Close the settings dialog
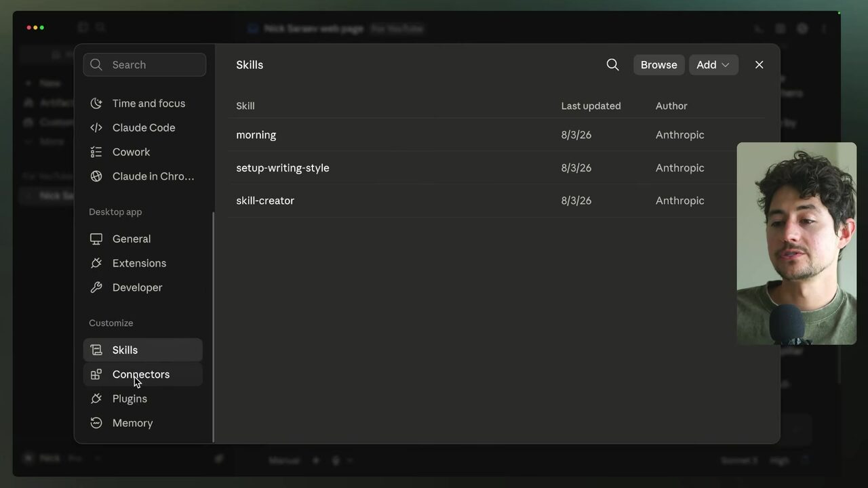 click(759, 64)
